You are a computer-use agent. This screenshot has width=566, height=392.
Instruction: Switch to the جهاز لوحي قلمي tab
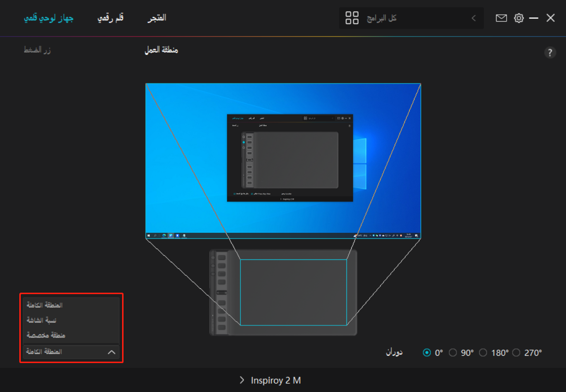point(49,18)
